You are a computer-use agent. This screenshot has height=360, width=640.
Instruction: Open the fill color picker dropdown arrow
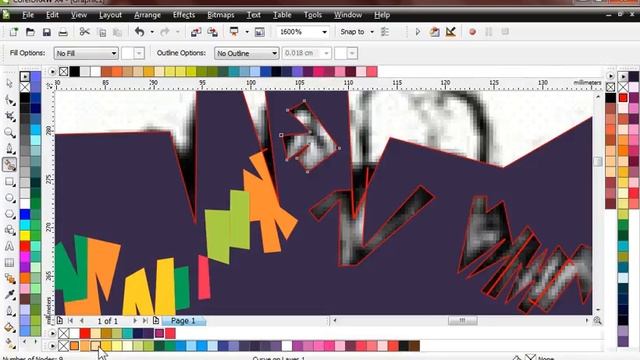coord(139,53)
